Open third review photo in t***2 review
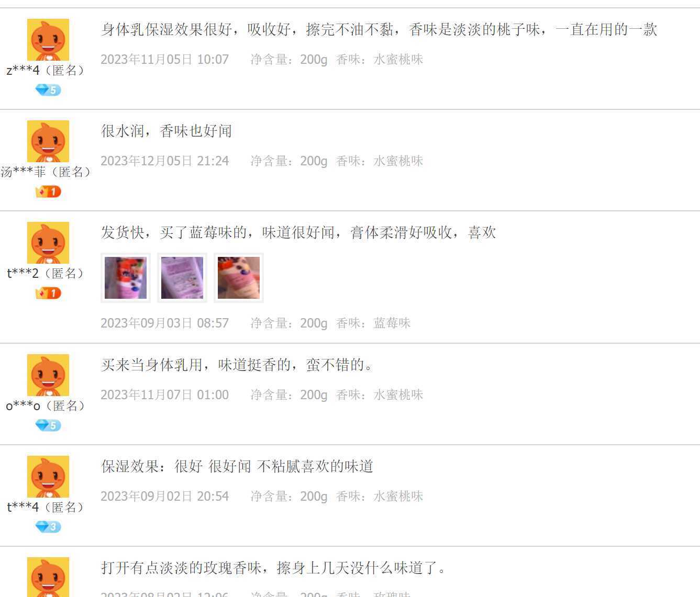 (x=239, y=278)
